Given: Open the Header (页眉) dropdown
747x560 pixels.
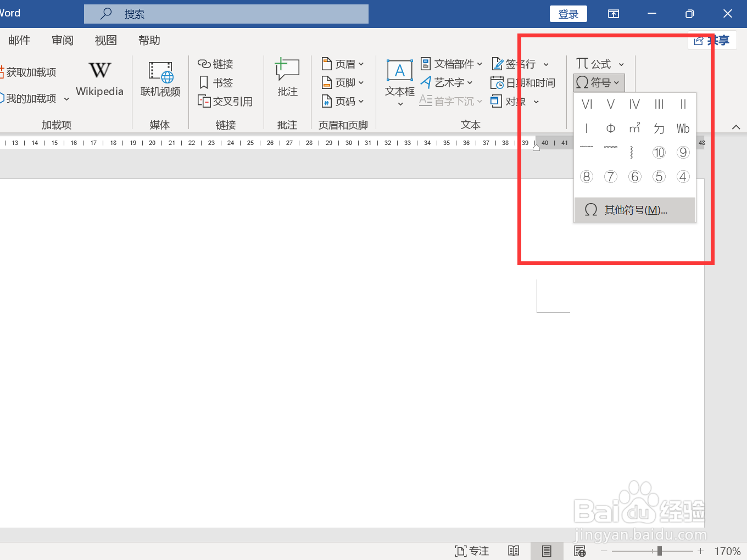Looking at the screenshot, I should click(343, 64).
